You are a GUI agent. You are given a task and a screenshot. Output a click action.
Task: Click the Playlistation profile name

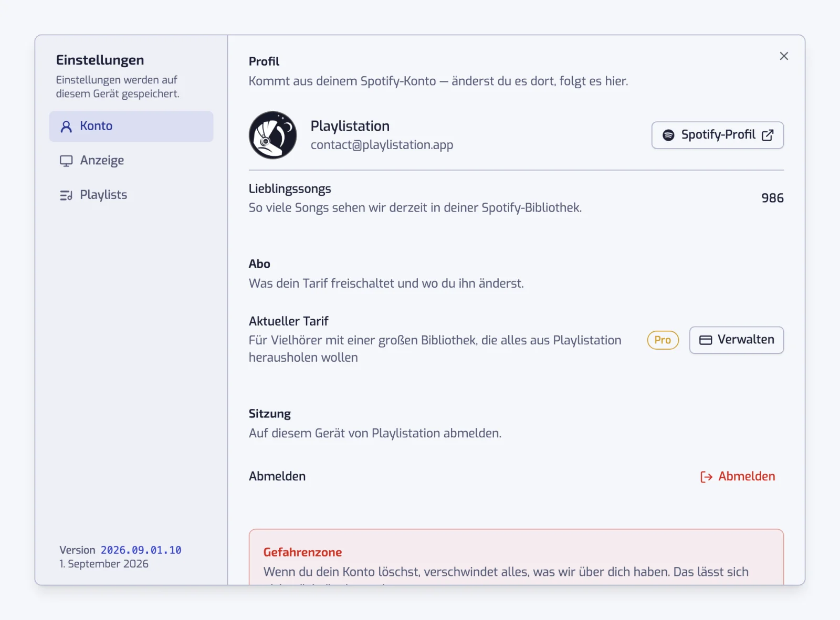point(350,126)
